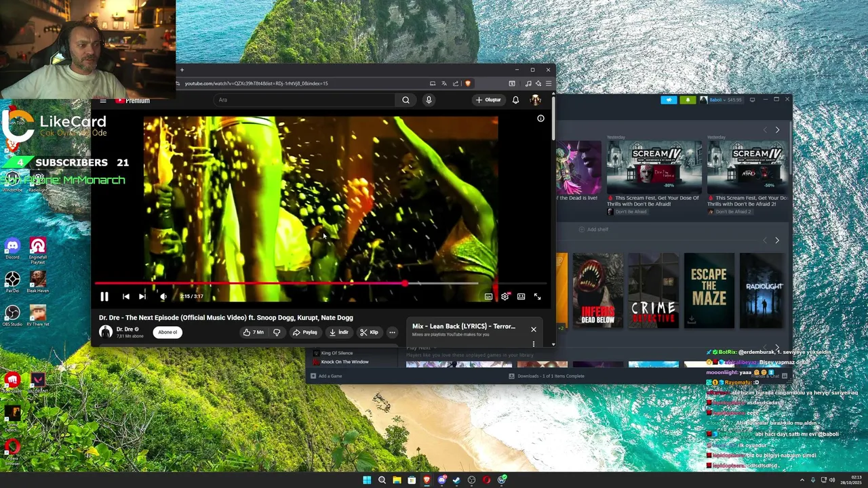Advance Steam game shelf with right arrow

(x=777, y=240)
